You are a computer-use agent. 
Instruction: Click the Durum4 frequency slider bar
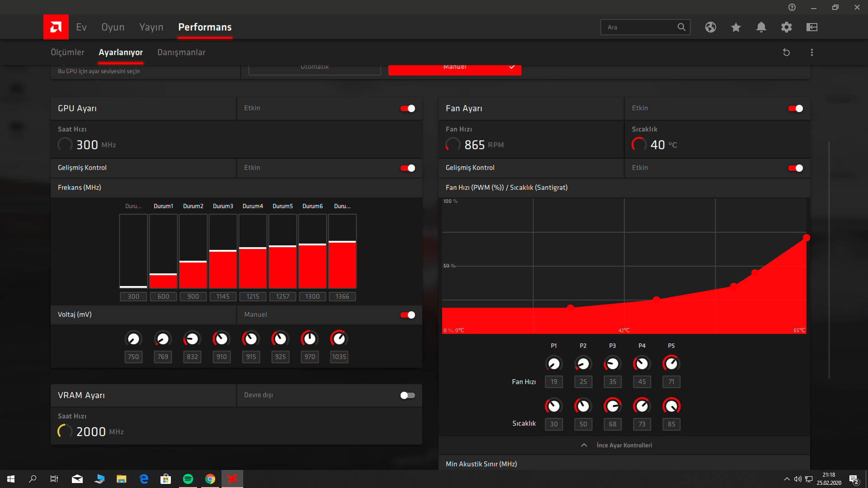pyautogui.click(x=253, y=251)
